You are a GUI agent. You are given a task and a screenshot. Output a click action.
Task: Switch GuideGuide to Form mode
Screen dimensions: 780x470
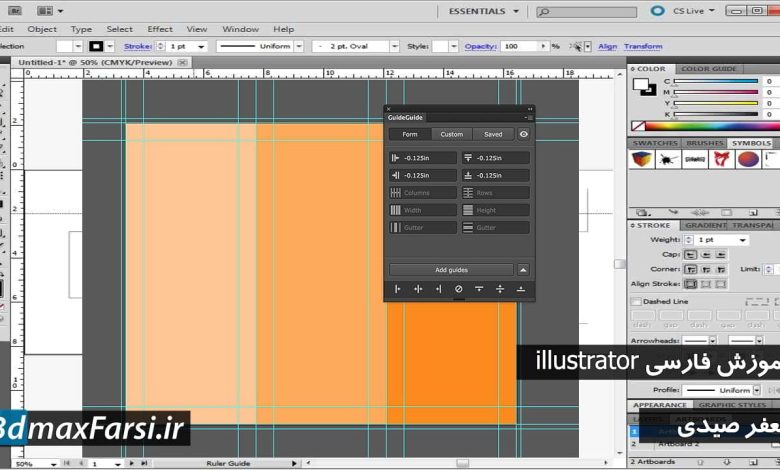[x=410, y=134]
